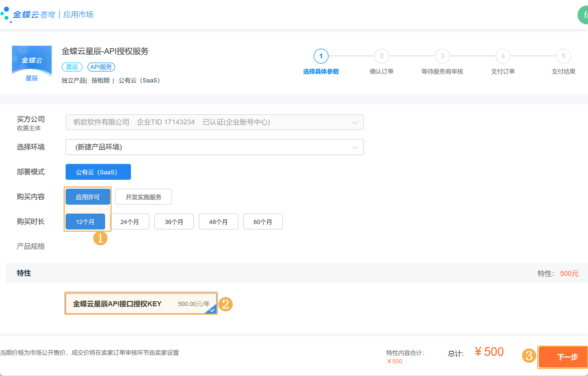The width and height of the screenshot is (588, 376).
Task: Select the 60个月 purchase duration
Action: [x=263, y=222]
